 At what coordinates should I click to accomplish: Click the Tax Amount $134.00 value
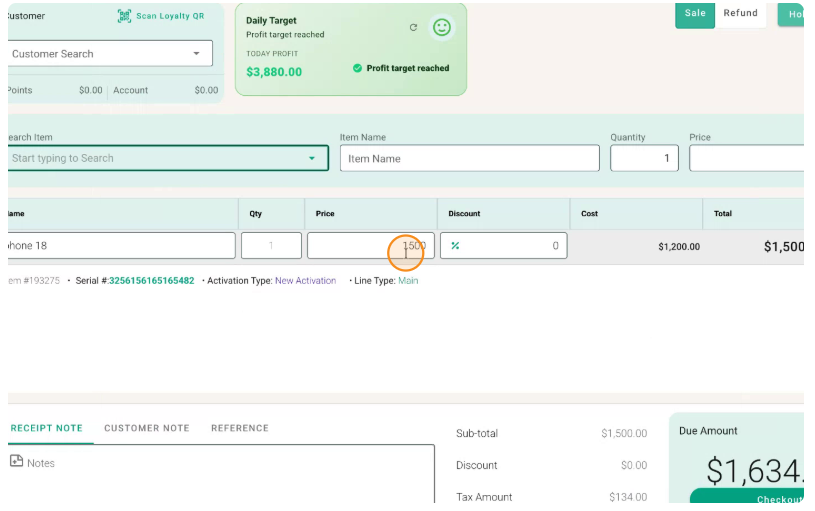628,497
